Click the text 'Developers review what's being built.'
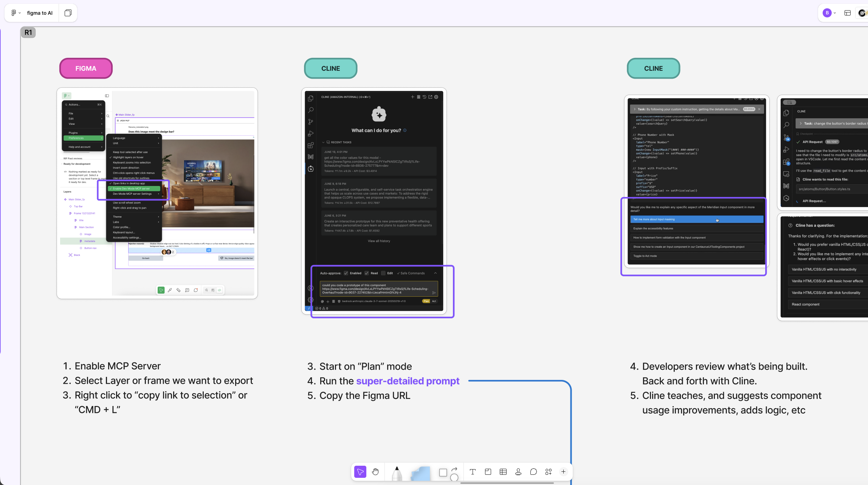The height and width of the screenshot is (485, 868). point(725,366)
